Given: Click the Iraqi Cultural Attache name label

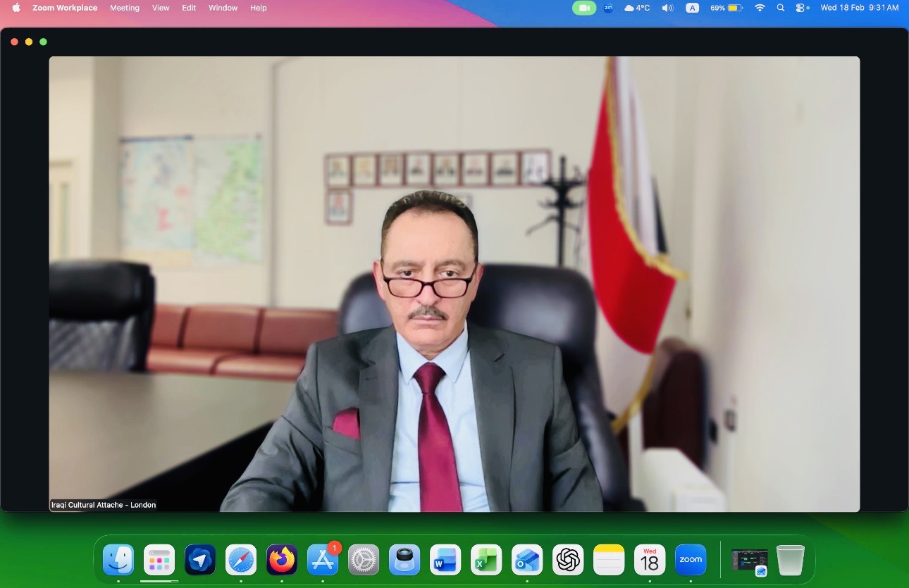Looking at the screenshot, I should (x=104, y=505).
